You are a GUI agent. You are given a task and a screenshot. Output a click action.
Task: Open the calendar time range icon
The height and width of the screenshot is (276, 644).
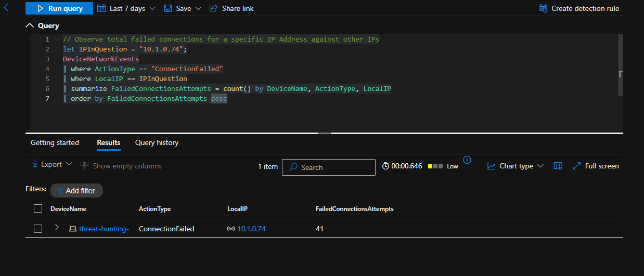click(101, 8)
